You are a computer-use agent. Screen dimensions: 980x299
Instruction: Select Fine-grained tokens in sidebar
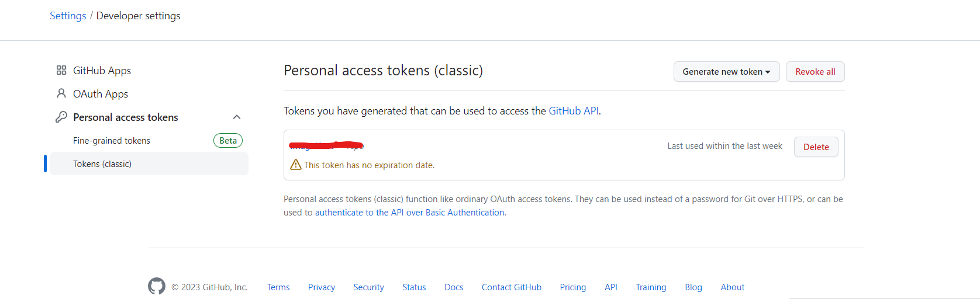112,141
